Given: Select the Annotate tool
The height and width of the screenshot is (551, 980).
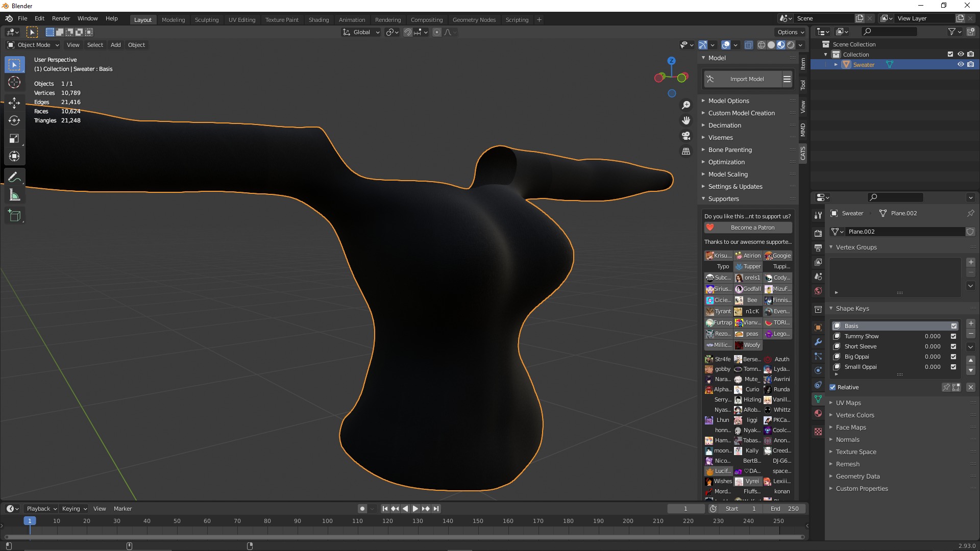Looking at the screenshot, I should [14, 177].
